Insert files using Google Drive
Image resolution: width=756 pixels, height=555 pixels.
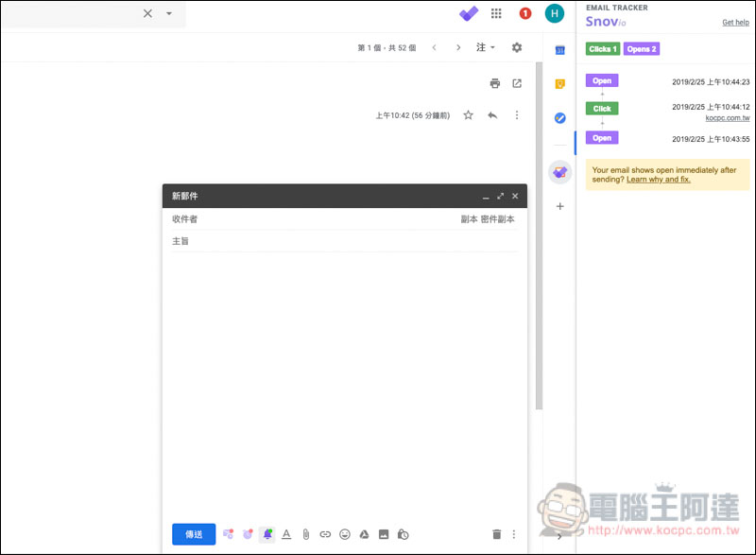click(364, 534)
